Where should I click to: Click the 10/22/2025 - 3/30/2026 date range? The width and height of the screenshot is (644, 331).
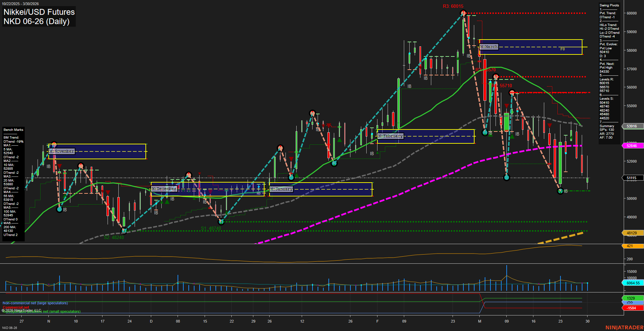[21, 3]
